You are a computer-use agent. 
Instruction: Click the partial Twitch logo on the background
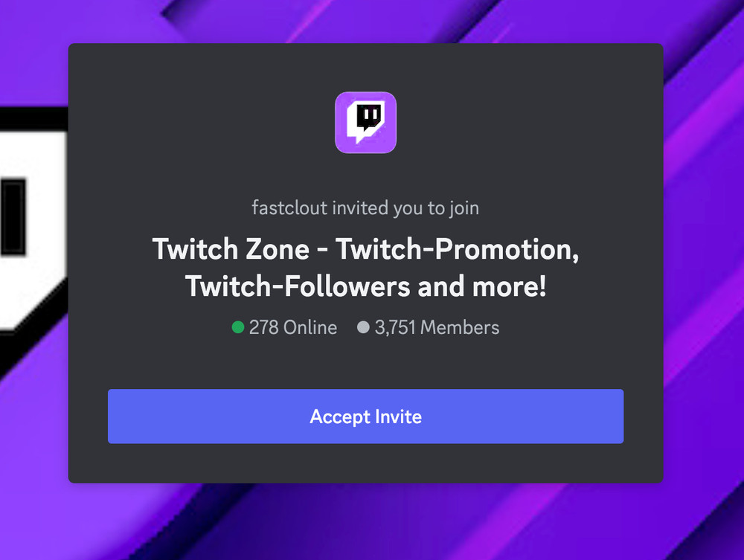coord(30,216)
